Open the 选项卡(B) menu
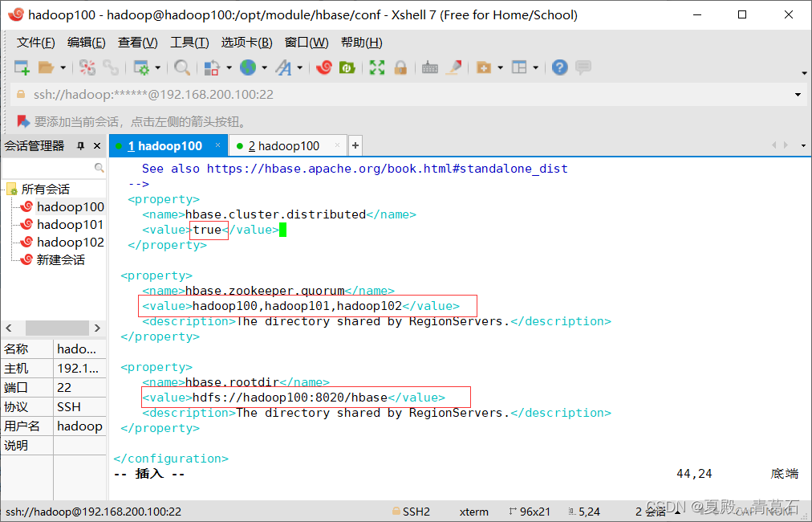This screenshot has width=812, height=522. coord(247,43)
